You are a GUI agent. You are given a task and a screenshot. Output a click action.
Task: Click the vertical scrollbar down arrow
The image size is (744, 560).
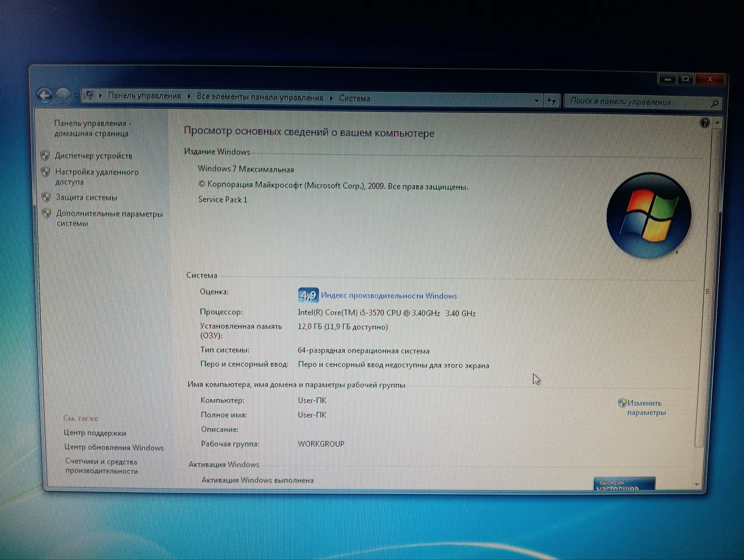(x=697, y=484)
